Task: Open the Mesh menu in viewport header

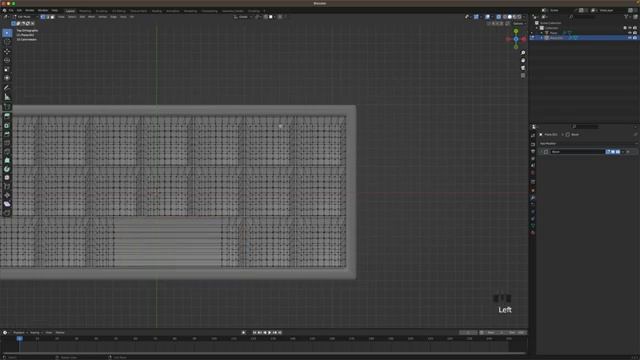Action: coord(91,17)
